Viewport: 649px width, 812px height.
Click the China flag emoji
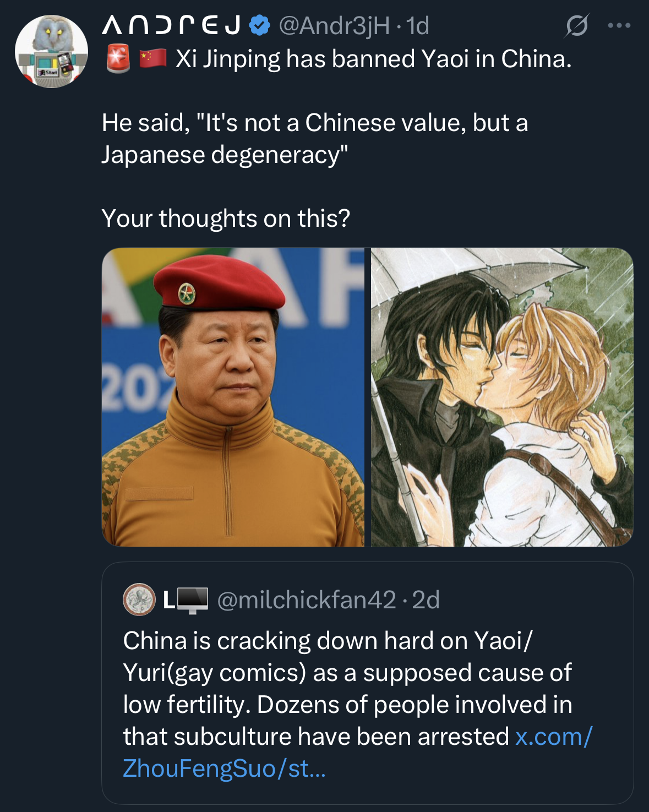(152, 58)
